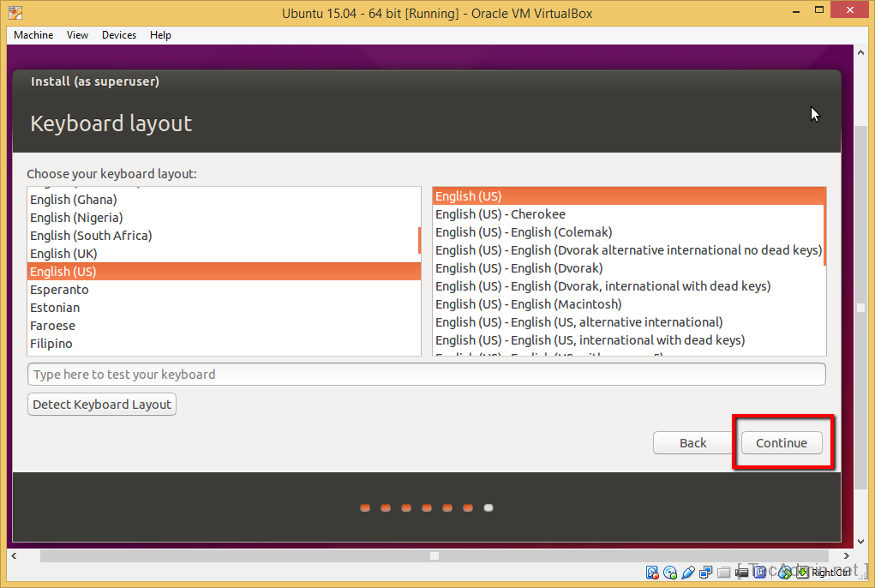Open the CPU features status indicator
The image size is (875, 588).
coord(759,573)
